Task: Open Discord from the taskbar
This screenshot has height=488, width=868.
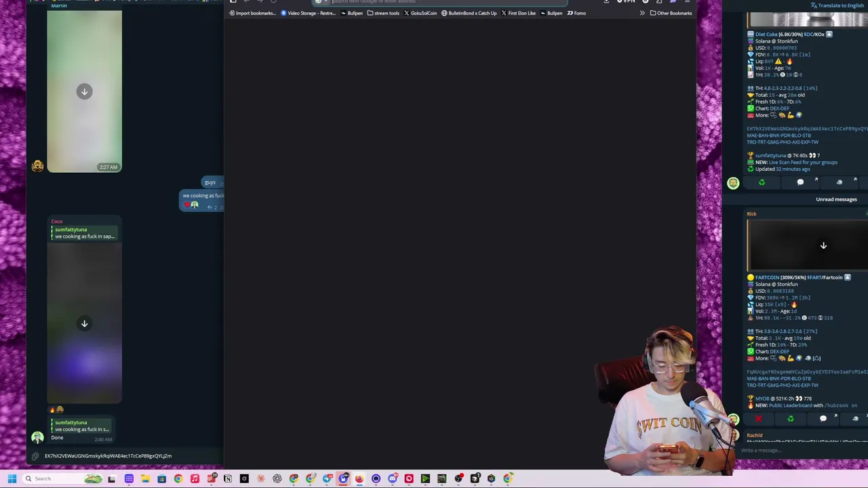Action: pyautogui.click(x=393, y=479)
